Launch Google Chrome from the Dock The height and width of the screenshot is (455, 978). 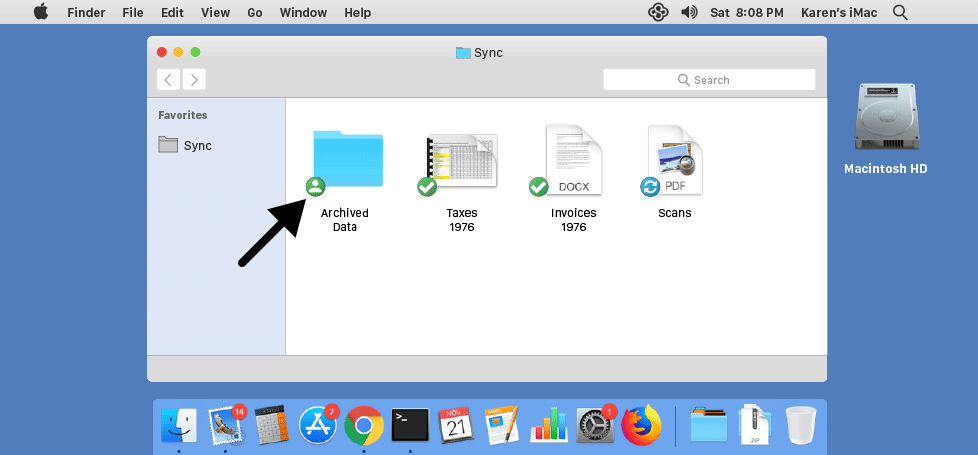(364, 425)
